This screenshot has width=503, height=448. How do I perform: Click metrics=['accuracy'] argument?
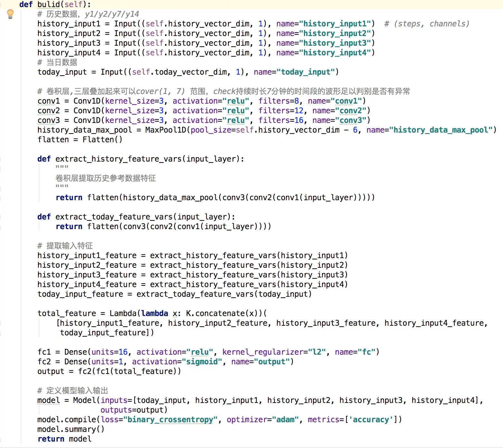tap(353, 420)
